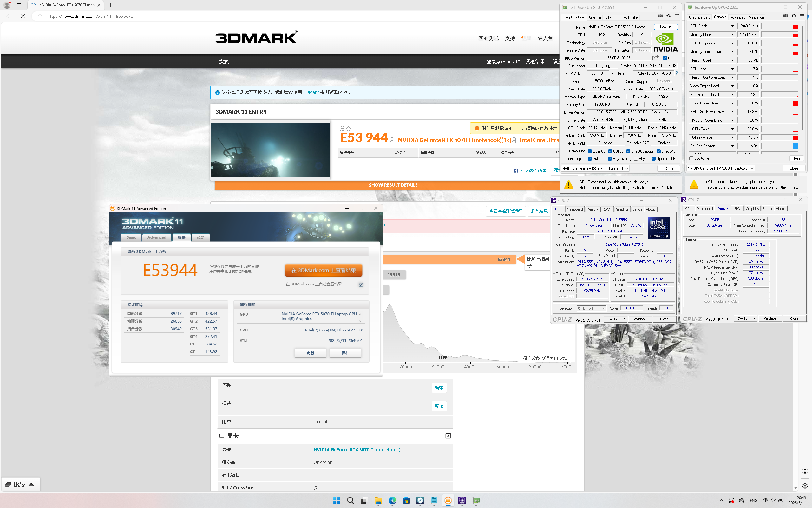The width and height of the screenshot is (812, 508).
Task: Open Windows Start menu
Action: pyautogui.click(x=336, y=501)
